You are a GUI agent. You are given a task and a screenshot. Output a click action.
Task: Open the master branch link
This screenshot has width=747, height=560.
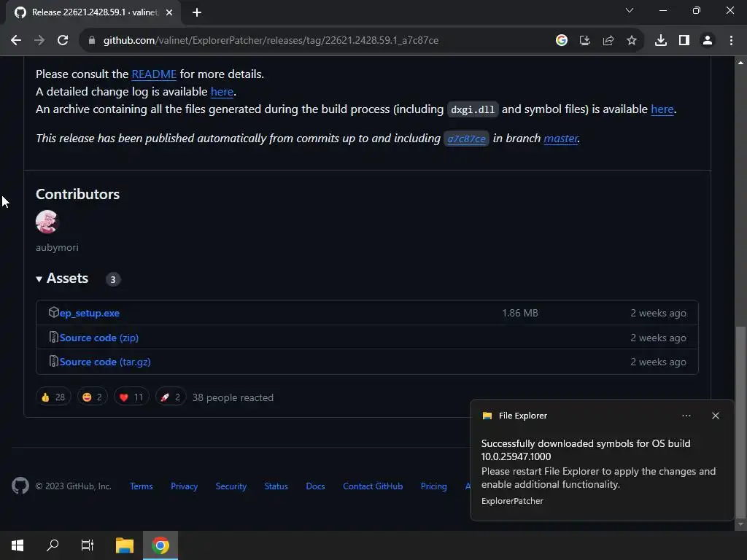(561, 139)
